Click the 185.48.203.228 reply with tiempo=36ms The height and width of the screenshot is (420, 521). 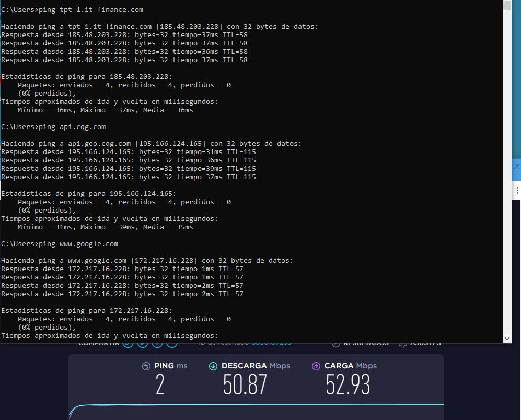click(x=124, y=52)
